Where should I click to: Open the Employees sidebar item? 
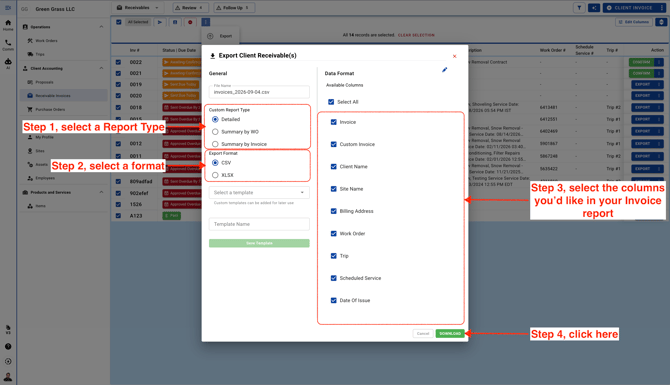pyautogui.click(x=45, y=178)
